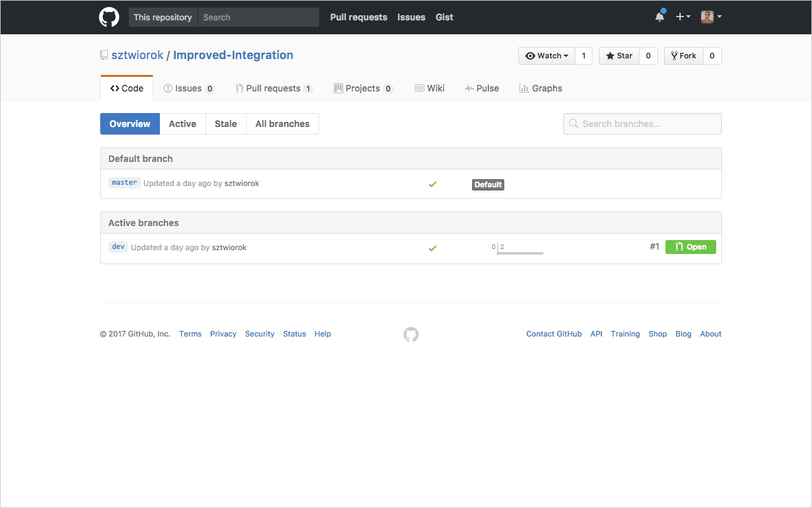Image resolution: width=812 pixels, height=508 pixels.
Task: Expand the Watch dropdown button
Action: click(547, 56)
